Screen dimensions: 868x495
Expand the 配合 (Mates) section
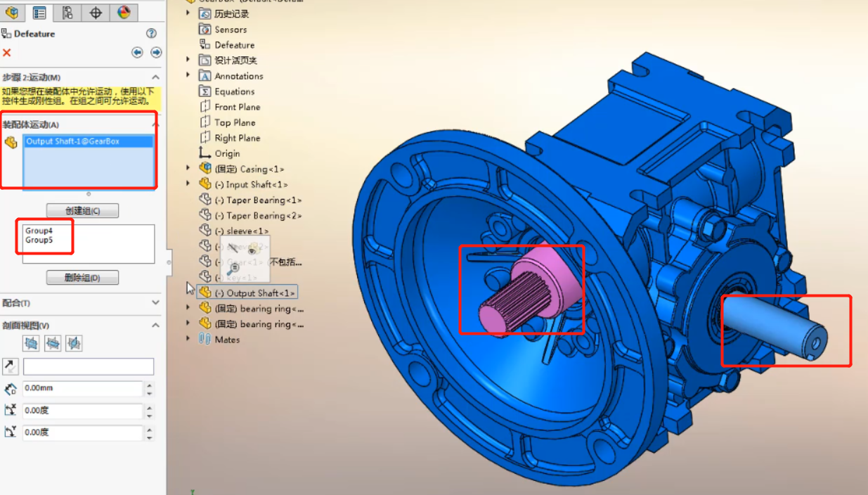click(x=155, y=303)
